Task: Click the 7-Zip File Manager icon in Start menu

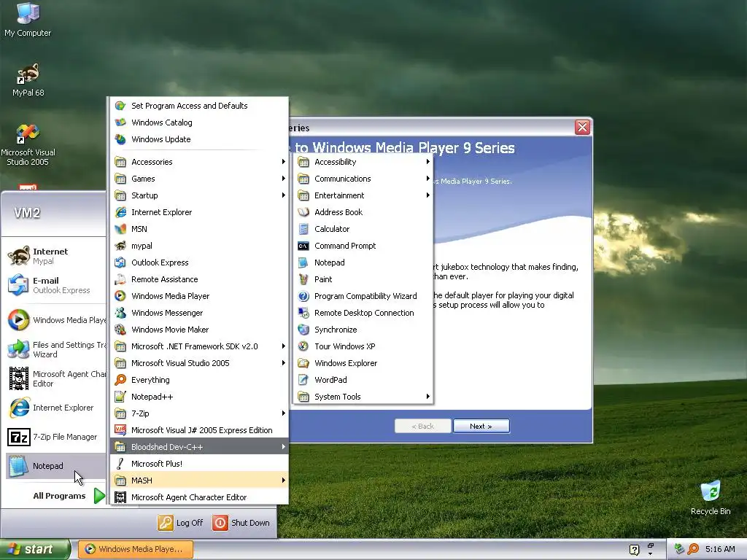Action: point(18,437)
